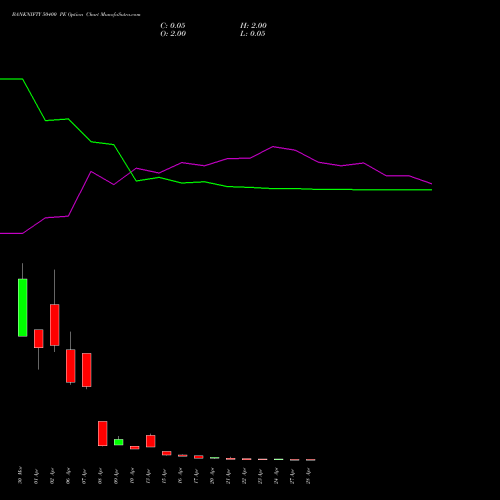Click the '09 Apr' date axis label
This screenshot has width=500, height=500.
[x=116, y=476]
